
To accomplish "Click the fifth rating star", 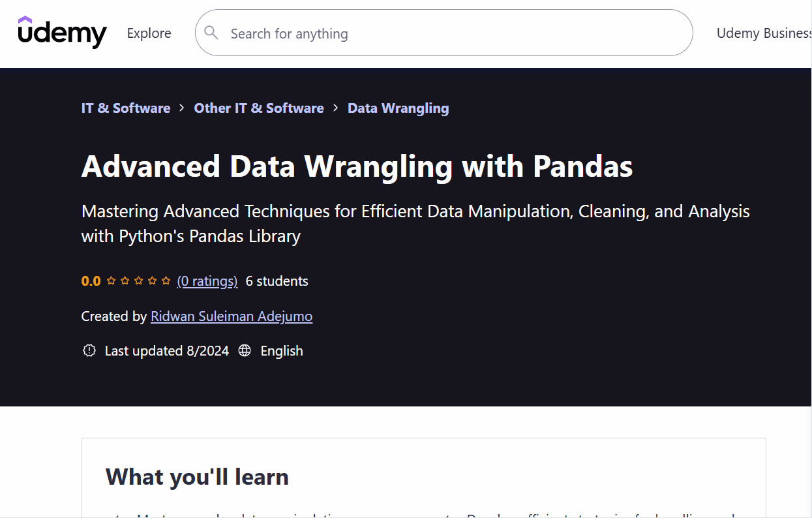I will pyautogui.click(x=166, y=281).
